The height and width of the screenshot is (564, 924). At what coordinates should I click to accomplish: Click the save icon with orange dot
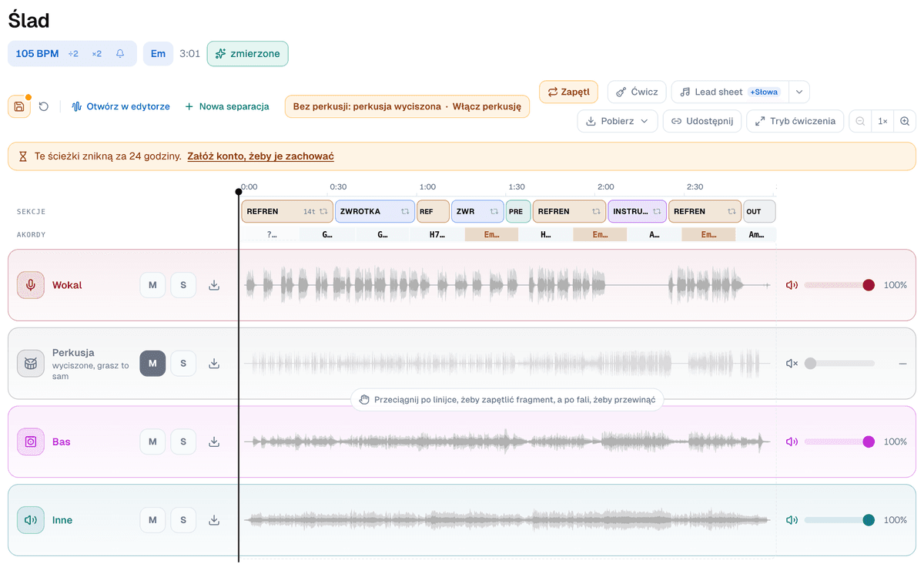[19, 106]
